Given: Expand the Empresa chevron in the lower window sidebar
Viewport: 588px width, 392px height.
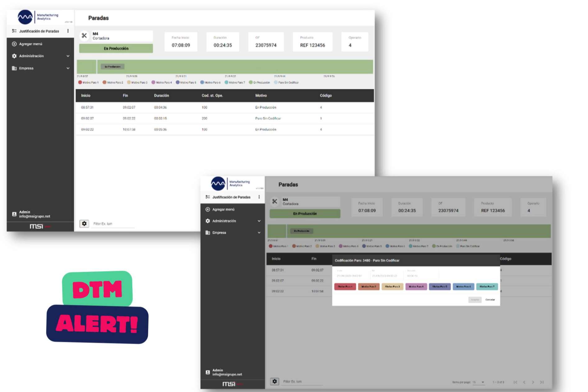Looking at the screenshot, I should point(259,233).
